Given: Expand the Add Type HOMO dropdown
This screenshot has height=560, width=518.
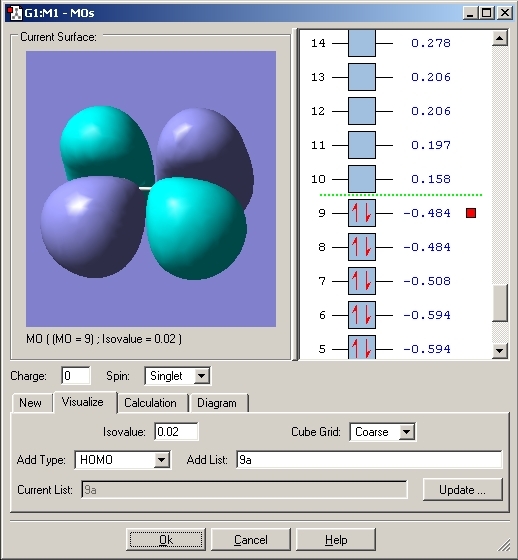Looking at the screenshot, I should (161, 460).
